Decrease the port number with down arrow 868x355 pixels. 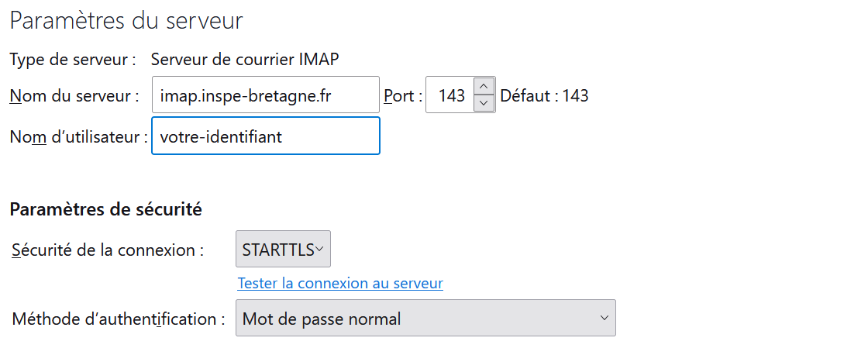tap(484, 104)
